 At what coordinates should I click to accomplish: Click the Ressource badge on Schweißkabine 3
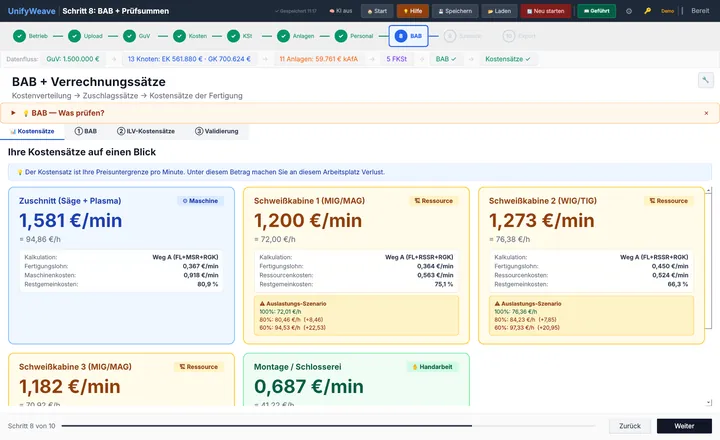click(x=198, y=367)
